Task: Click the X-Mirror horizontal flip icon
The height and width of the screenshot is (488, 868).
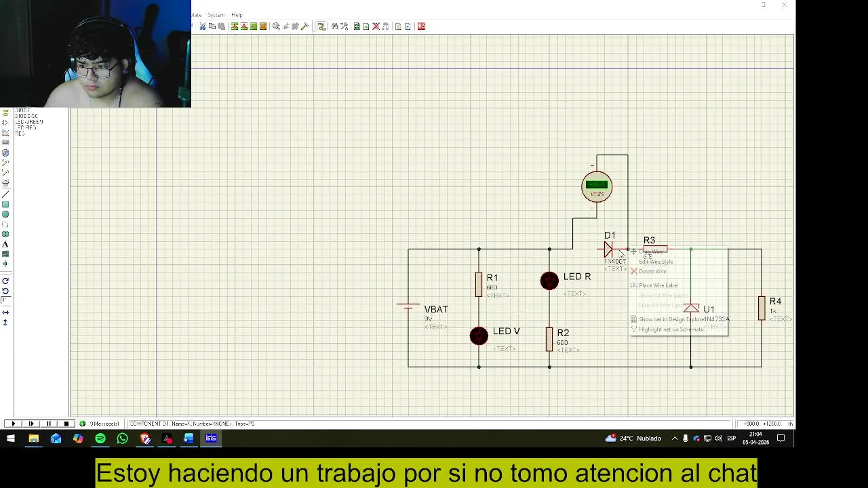Action: click(5, 312)
